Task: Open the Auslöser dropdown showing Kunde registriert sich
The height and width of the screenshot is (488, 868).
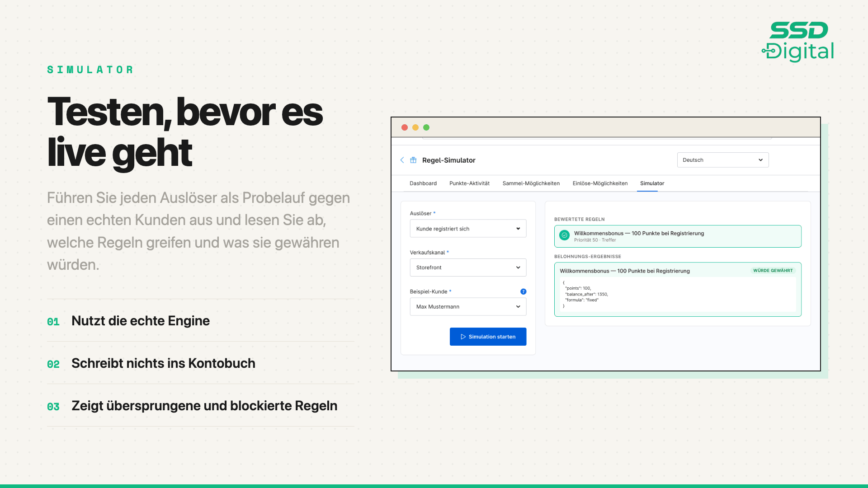Action: (x=468, y=229)
